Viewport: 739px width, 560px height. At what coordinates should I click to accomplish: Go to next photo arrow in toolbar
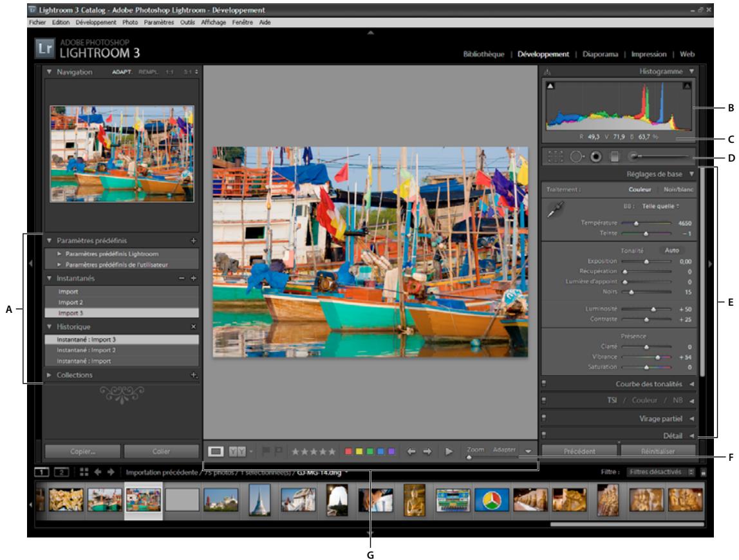(x=427, y=452)
